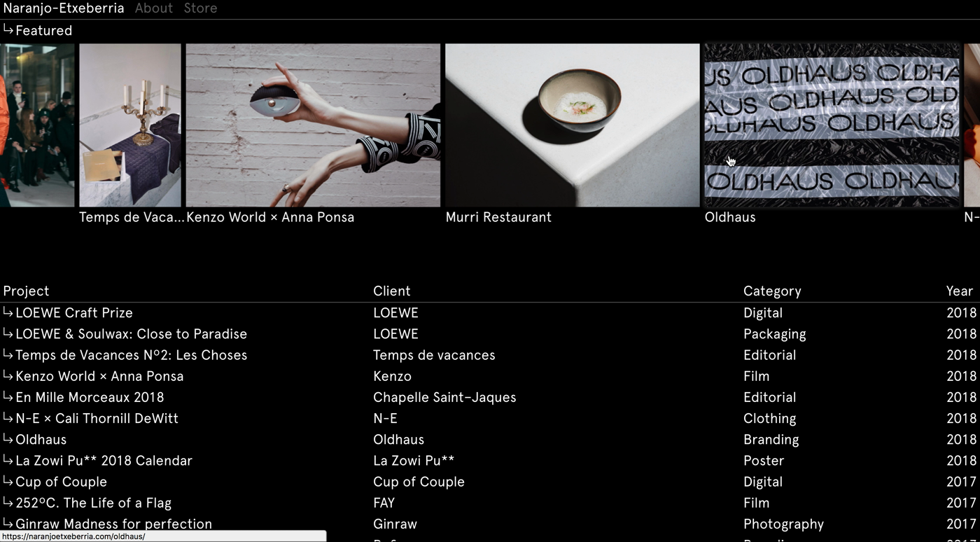
Task: Open the Murri Restaurant bowl image
Action: [573, 125]
